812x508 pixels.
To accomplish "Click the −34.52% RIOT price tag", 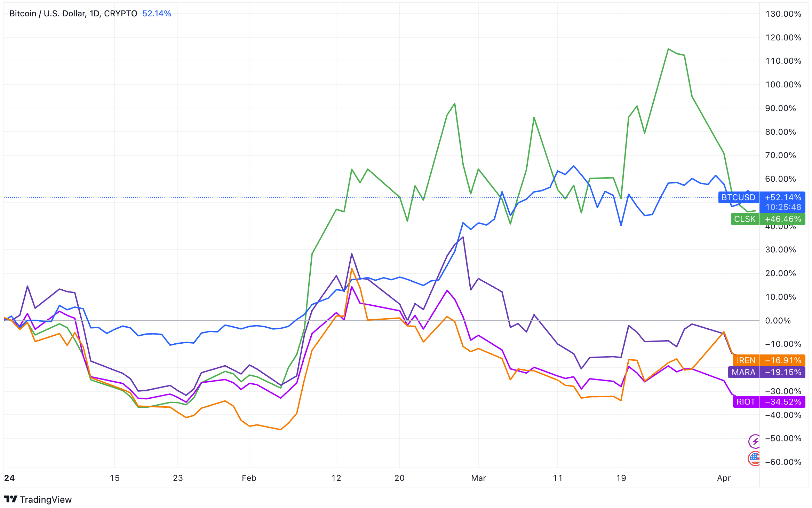I will [x=783, y=402].
